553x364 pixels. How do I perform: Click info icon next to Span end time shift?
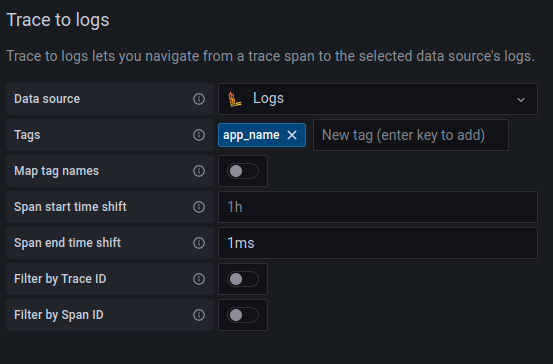click(x=199, y=243)
